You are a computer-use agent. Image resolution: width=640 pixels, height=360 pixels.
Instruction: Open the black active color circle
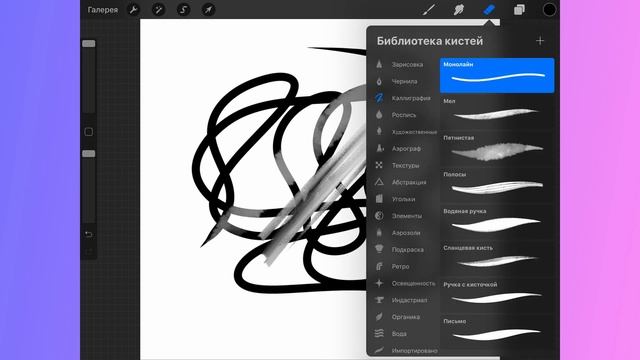pyautogui.click(x=549, y=10)
